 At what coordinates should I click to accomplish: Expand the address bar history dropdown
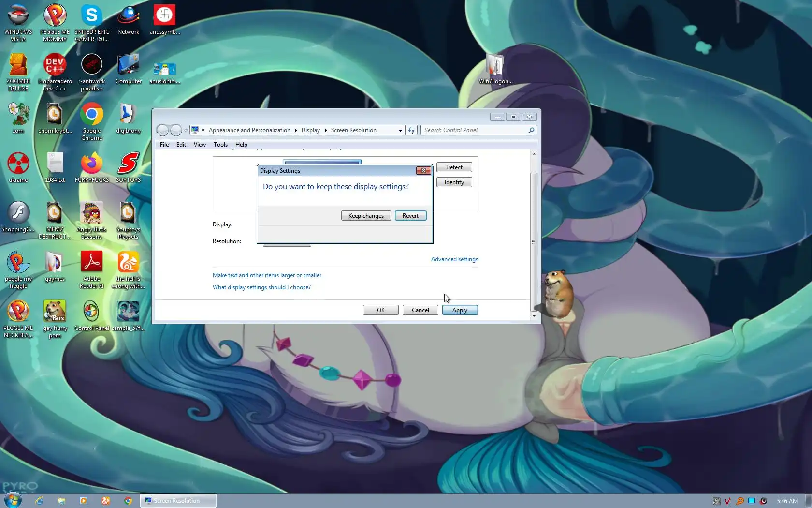400,130
